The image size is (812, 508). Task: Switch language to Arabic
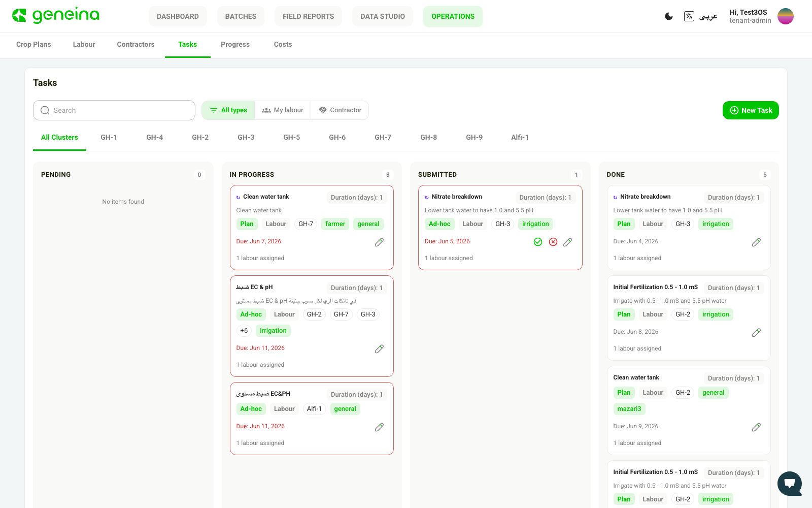(708, 16)
